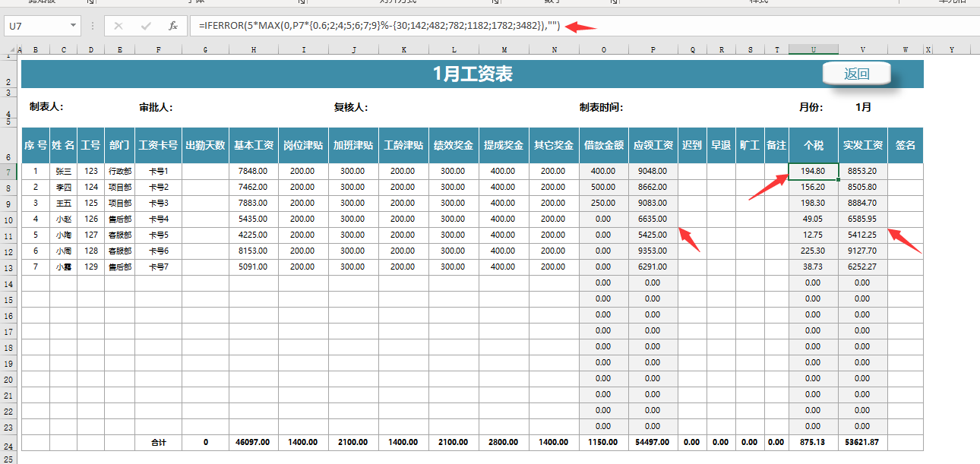Click the 部门 column heading
The height and width of the screenshot is (464, 980).
tap(120, 145)
